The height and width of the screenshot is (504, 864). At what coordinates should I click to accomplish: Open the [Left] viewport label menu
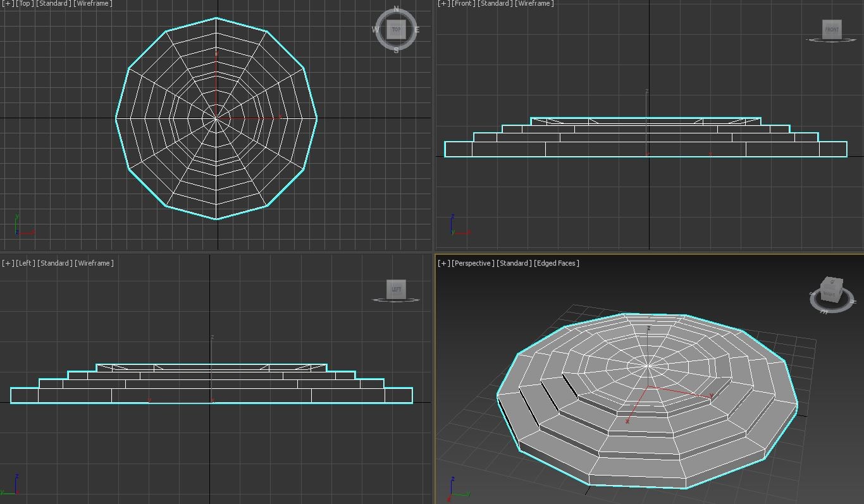point(25,263)
